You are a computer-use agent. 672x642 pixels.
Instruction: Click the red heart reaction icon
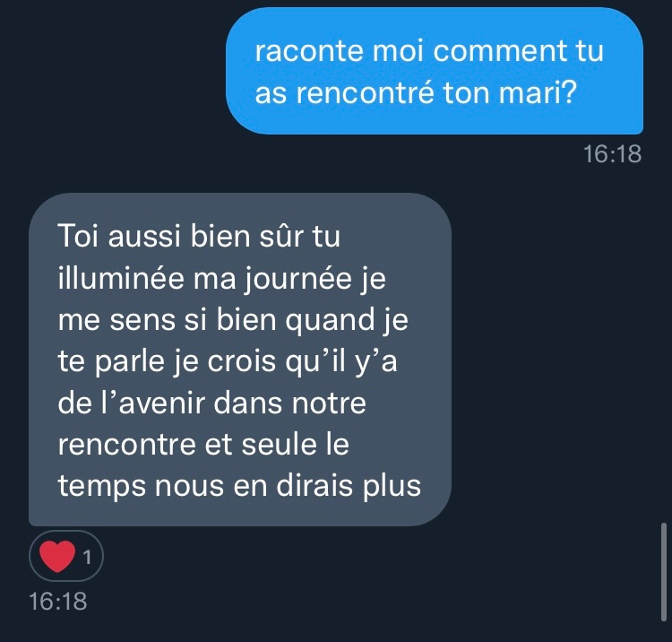pyautogui.click(x=57, y=556)
